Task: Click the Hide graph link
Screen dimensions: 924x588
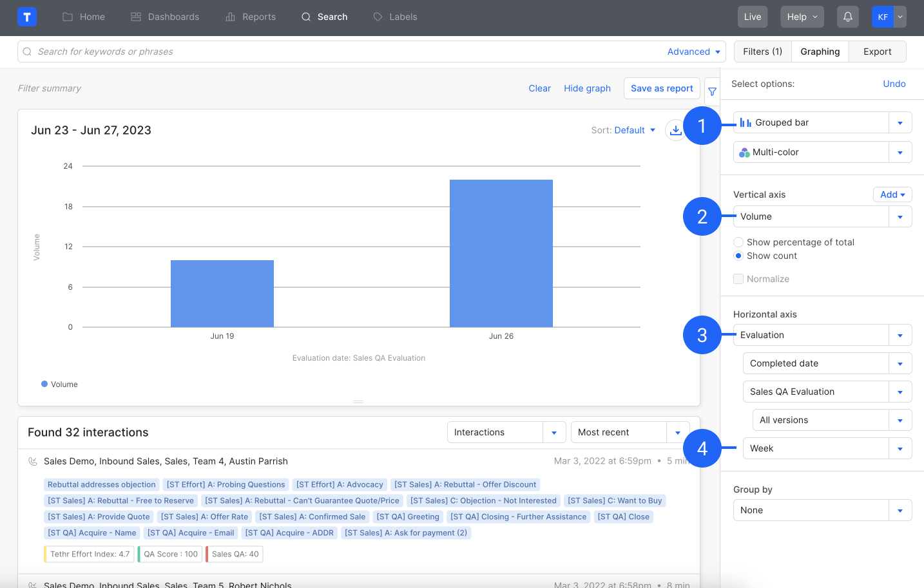Action: coord(587,88)
